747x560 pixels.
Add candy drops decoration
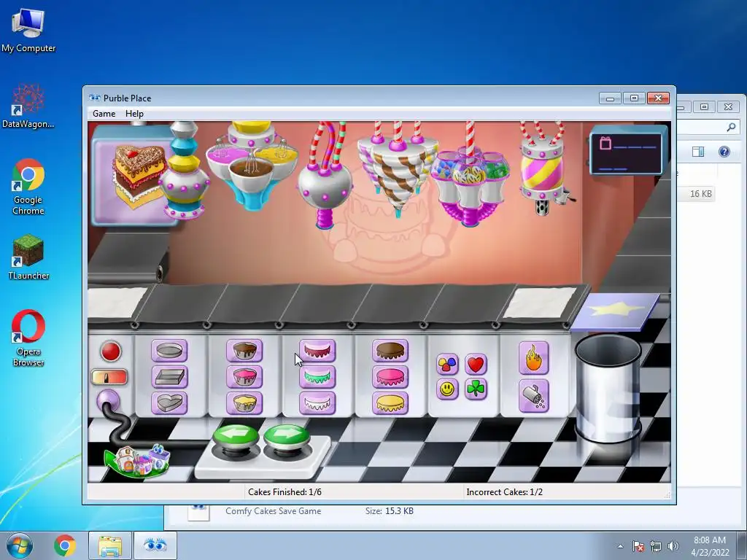pyautogui.click(x=447, y=365)
